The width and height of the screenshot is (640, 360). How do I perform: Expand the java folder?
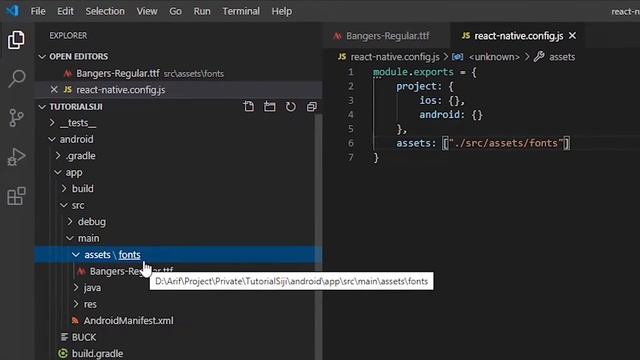point(76,287)
